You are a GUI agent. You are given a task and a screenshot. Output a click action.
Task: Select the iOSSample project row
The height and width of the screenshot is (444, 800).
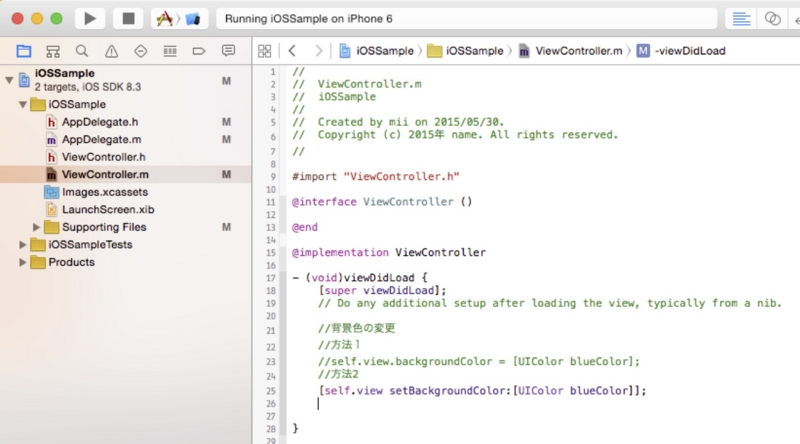coord(126,80)
